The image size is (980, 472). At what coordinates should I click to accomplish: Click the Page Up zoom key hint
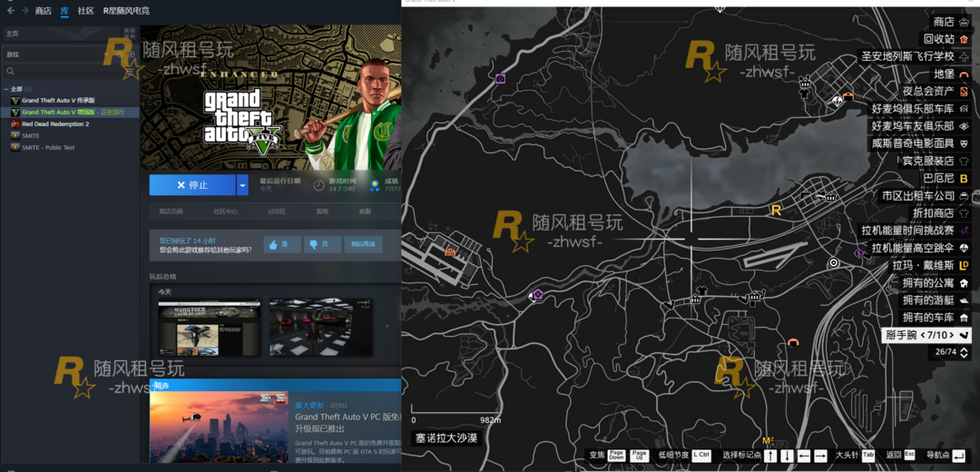click(x=638, y=455)
